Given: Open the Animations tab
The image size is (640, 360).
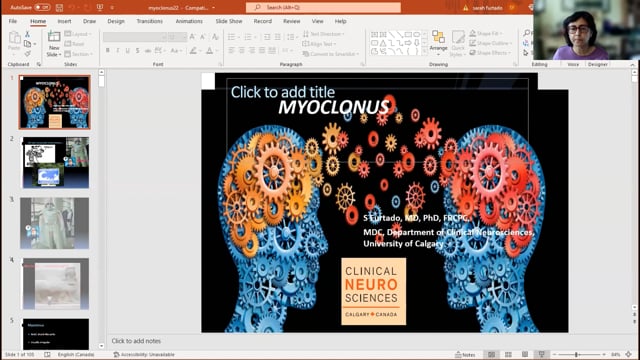Looking at the screenshot, I should pos(189,21).
